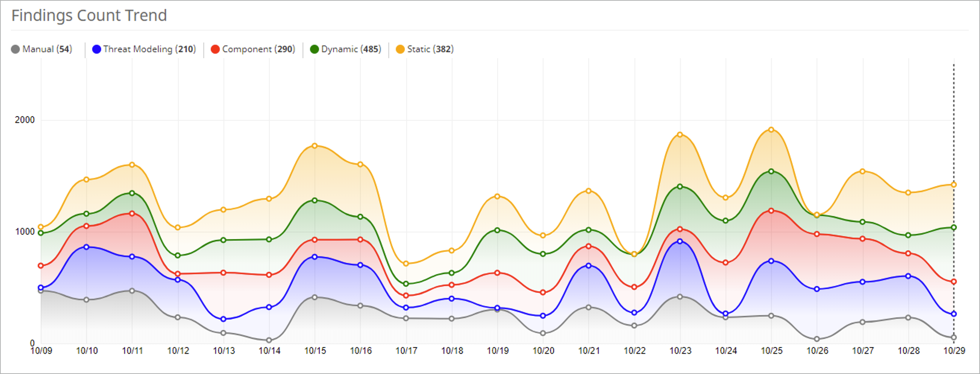Click the gray Manual legend dot
This screenshot has height=374, width=980.
coord(15,49)
